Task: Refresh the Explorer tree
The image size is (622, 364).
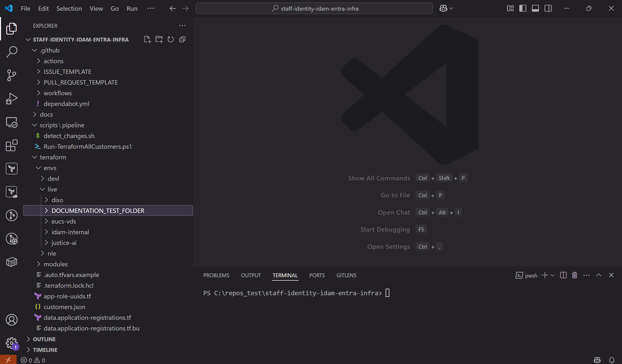Action: (x=170, y=39)
